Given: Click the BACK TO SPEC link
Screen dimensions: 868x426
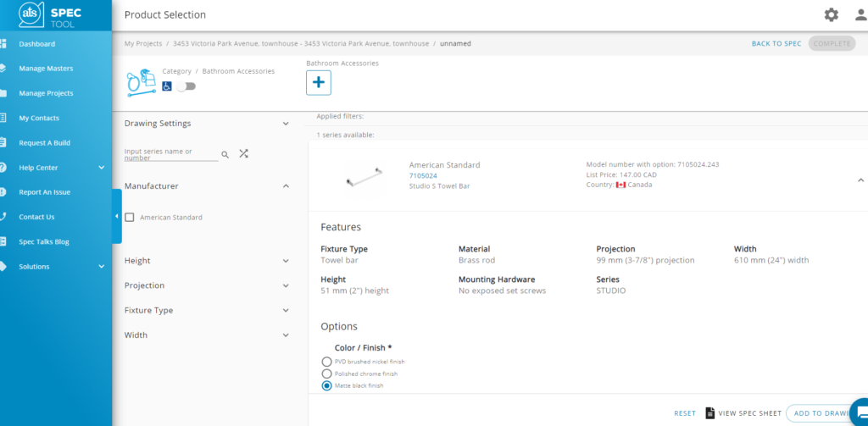Looking at the screenshot, I should (x=776, y=44).
